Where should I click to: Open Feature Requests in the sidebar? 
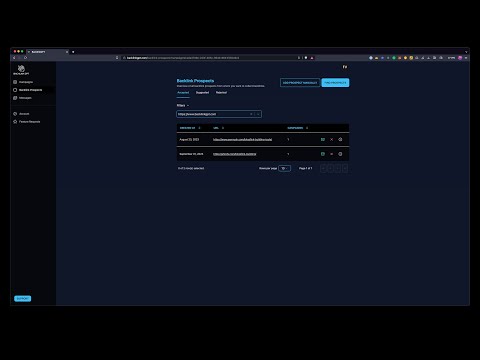[27, 122]
